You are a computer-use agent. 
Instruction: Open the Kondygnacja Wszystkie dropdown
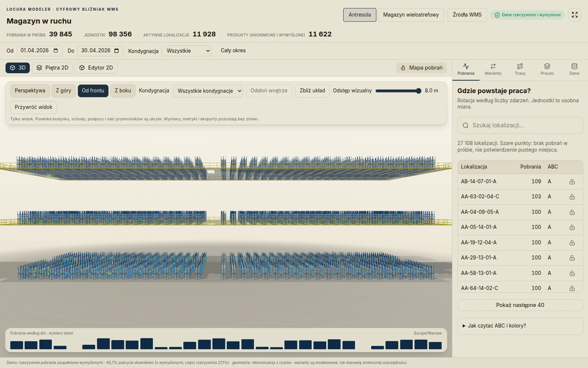point(186,51)
